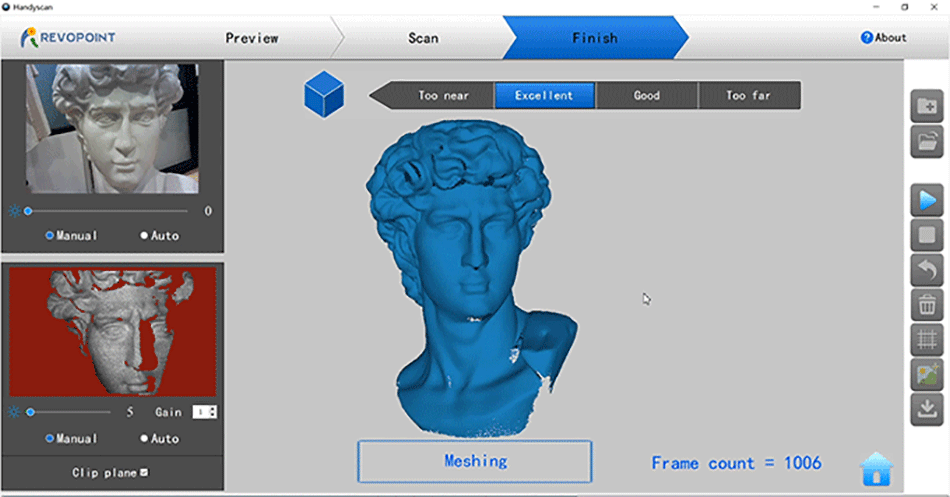Click the texture image icon

point(927,375)
